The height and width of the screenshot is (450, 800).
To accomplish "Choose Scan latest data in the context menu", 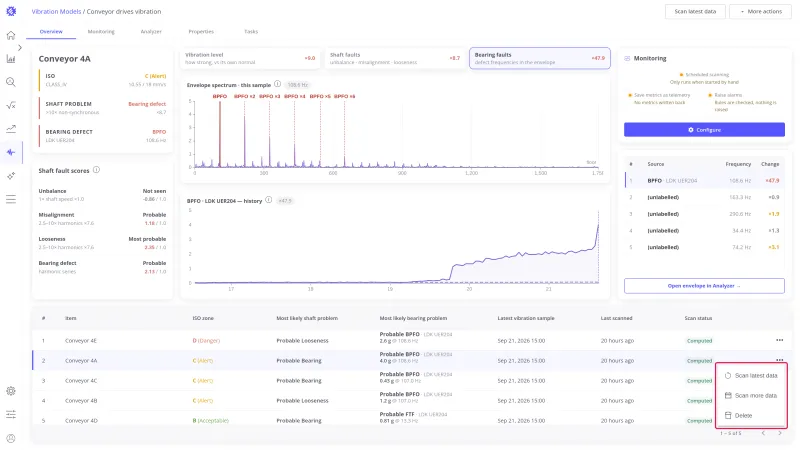I will tap(751, 376).
